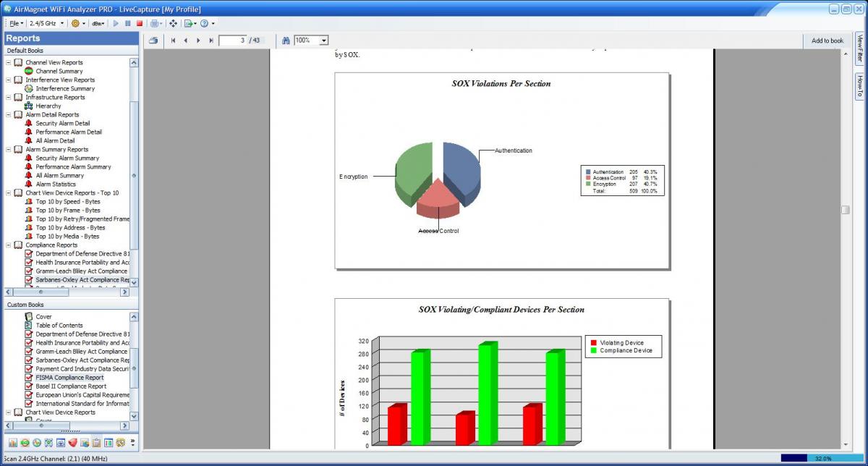This screenshot has width=868, height=466.
Task: Click the page number input field
Action: pyautogui.click(x=232, y=41)
